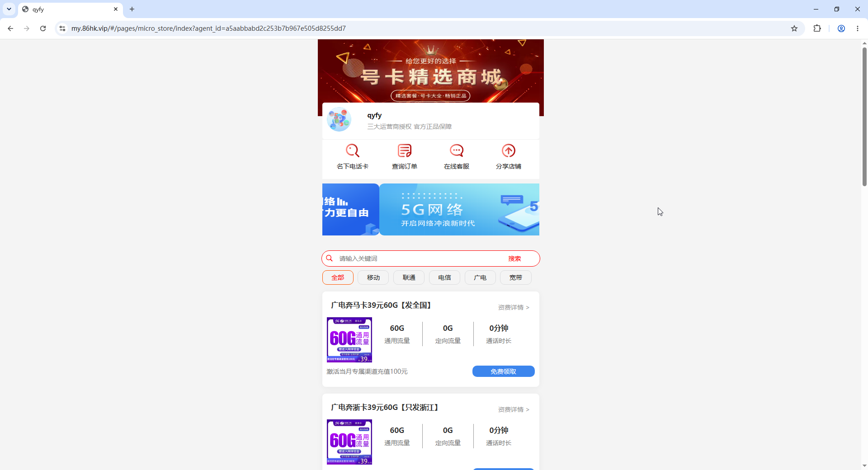Viewport: 868px width, 470px height.
Task: Click the magnifier icon in search box
Action: click(330, 258)
